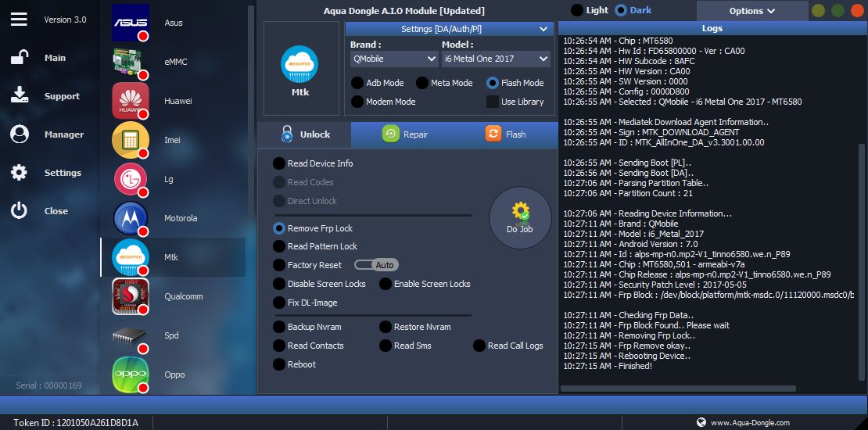Select the Dark theme radio button
This screenshot has width=868, height=430.
621,10
